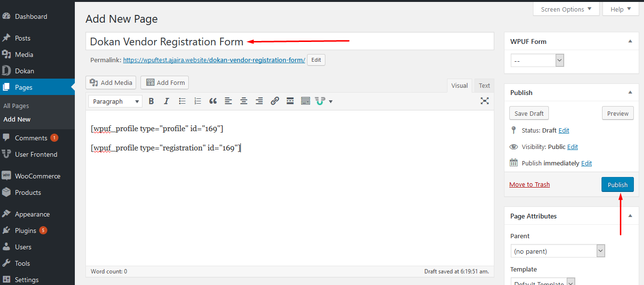Publish the page with the blue button

click(617, 185)
